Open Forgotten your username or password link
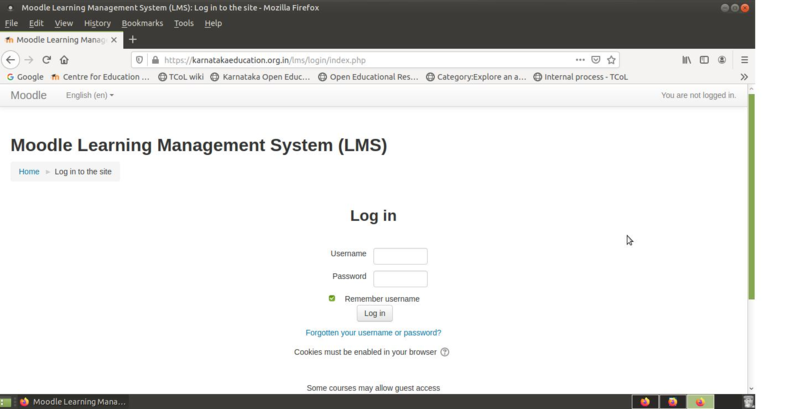Screen dimensions: 800x409 click(x=373, y=333)
